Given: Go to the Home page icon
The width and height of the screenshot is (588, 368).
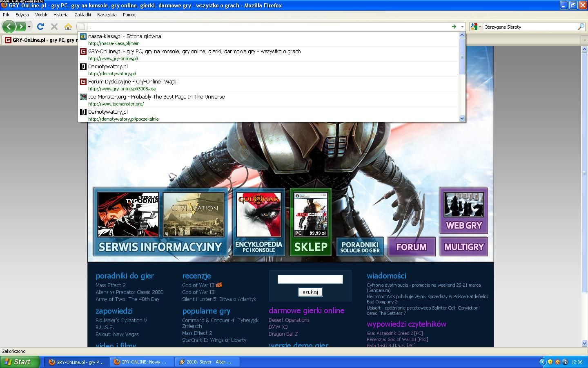Looking at the screenshot, I should [68, 27].
